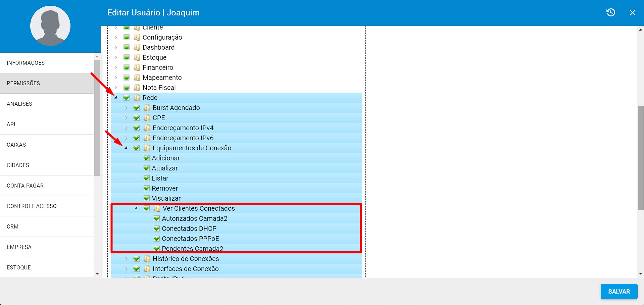Uncheck the Remover permission
The width and height of the screenshot is (644, 305).
147,188
